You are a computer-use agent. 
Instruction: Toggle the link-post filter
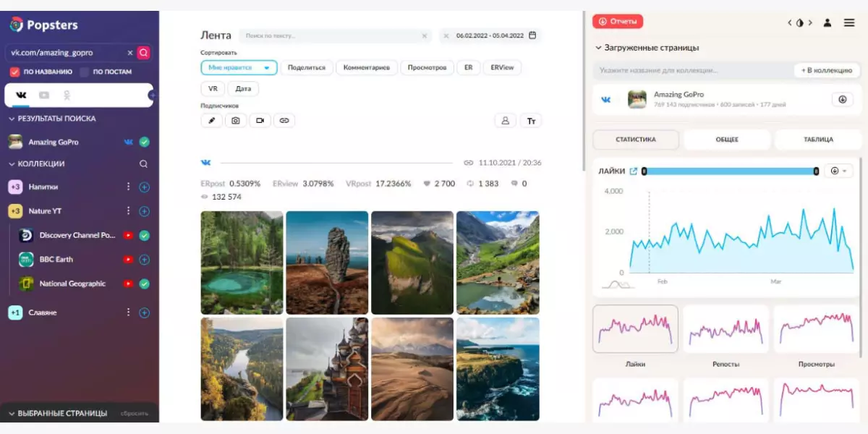click(284, 121)
